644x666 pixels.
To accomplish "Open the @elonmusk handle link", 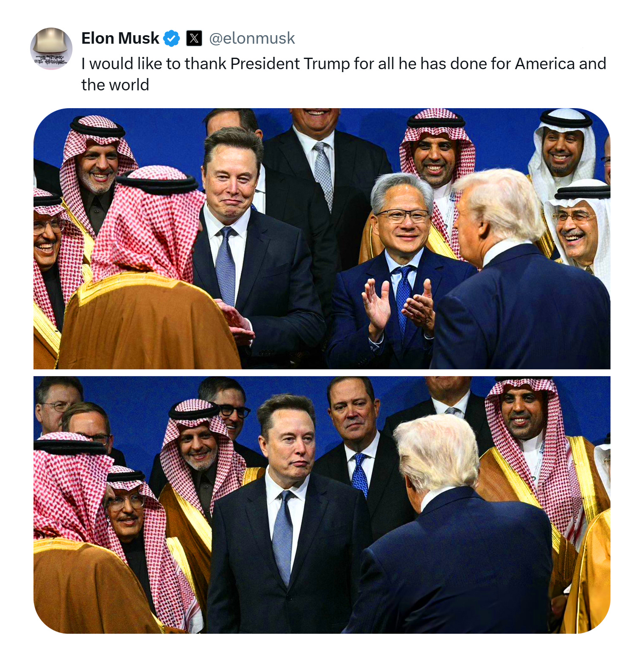I will (x=252, y=39).
